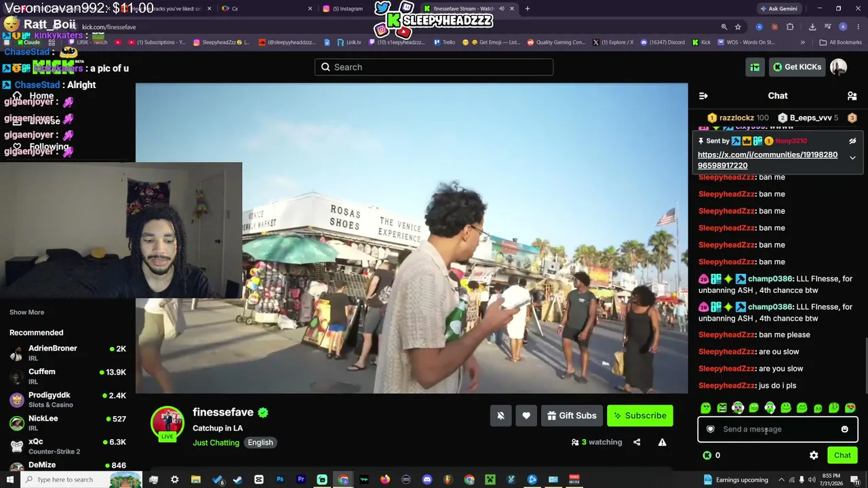The width and height of the screenshot is (868, 488).
Task: Open the All Bookmarks folder
Action: click(841, 42)
